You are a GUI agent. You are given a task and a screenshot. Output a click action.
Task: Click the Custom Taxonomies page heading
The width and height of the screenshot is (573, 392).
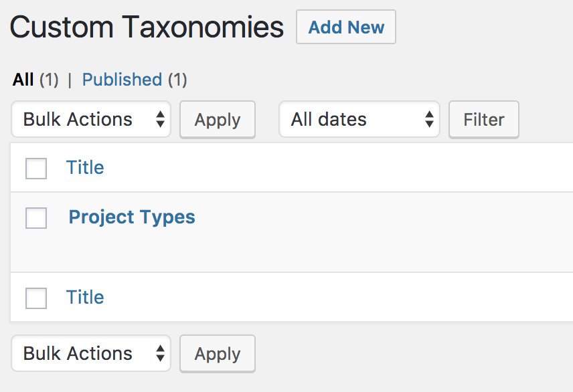coord(147,27)
